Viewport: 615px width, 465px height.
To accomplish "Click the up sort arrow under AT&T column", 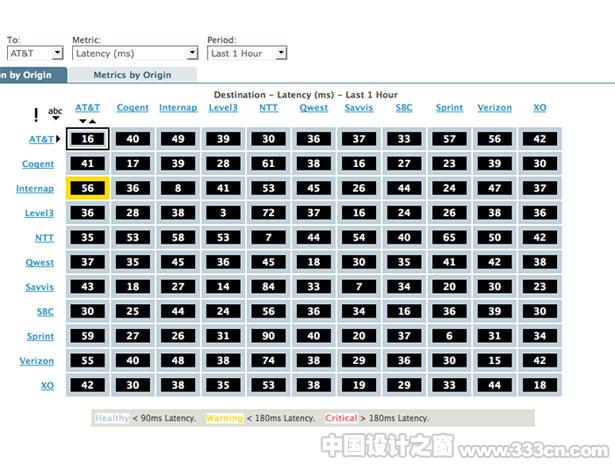I will coord(92,121).
